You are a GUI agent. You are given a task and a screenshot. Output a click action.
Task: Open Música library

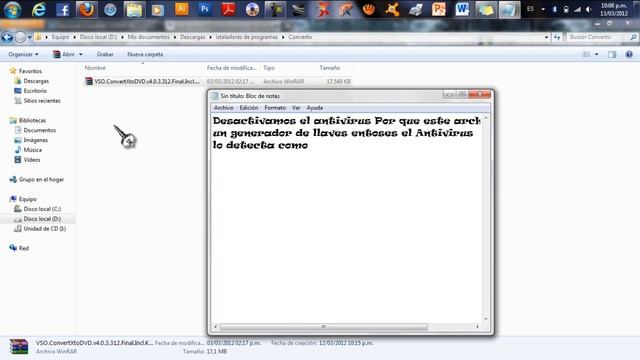[32, 150]
